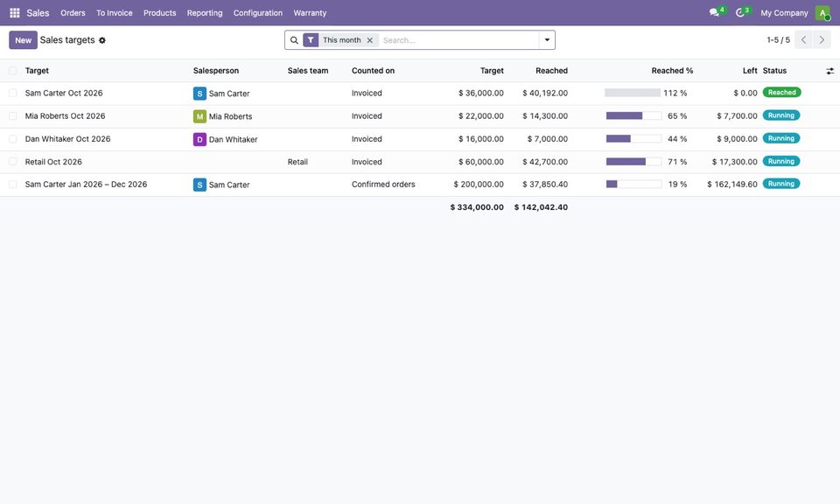Image resolution: width=840 pixels, height=504 pixels.
Task: Click the Retail 71% progress bar
Action: click(x=633, y=161)
